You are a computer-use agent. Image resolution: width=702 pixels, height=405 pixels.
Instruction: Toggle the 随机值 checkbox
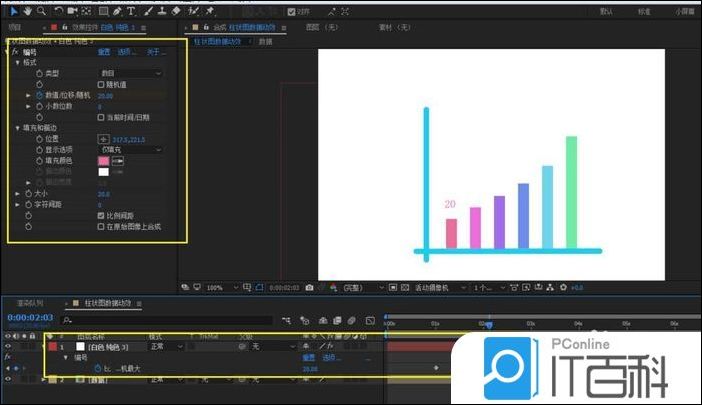pos(101,84)
